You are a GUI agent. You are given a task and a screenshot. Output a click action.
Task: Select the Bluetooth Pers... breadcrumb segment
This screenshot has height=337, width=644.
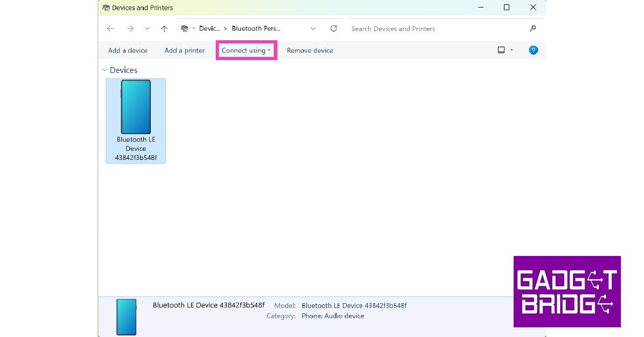point(256,28)
